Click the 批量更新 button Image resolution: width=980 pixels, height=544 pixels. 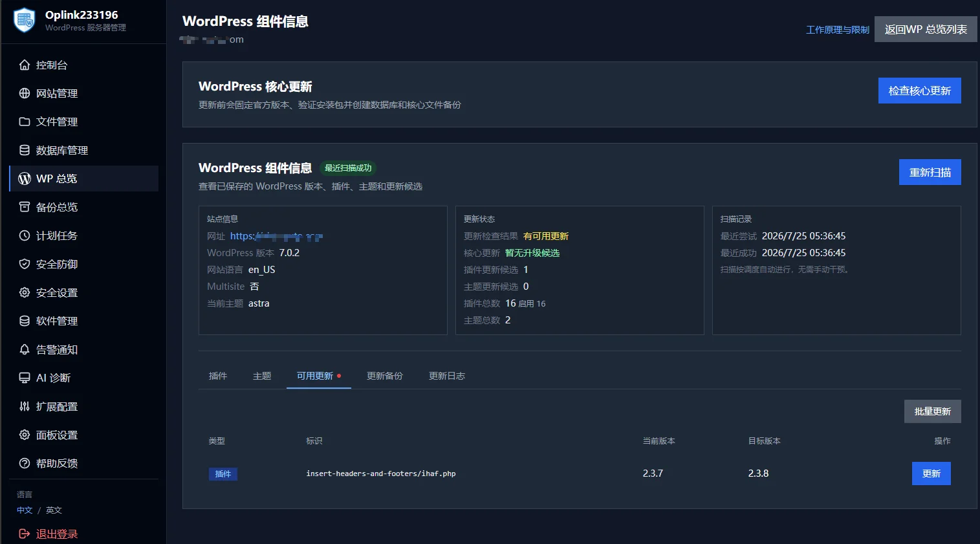tap(933, 411)
